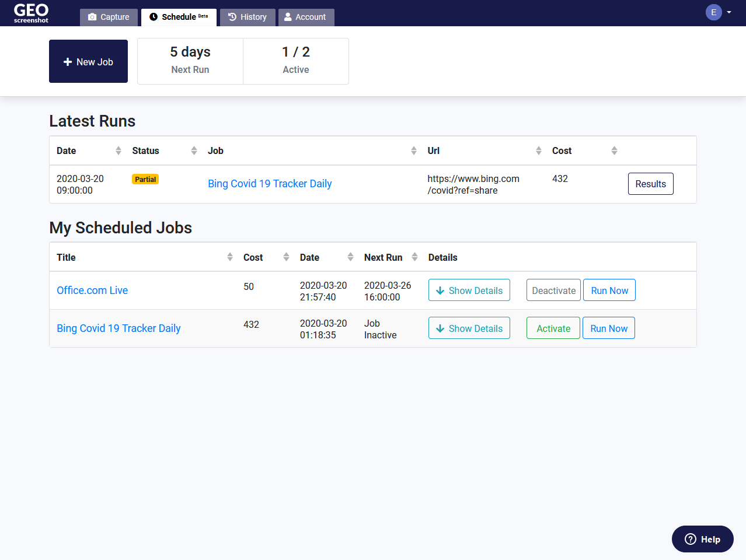Open the Account tab

pyautogui.click(x=306, y=17)
